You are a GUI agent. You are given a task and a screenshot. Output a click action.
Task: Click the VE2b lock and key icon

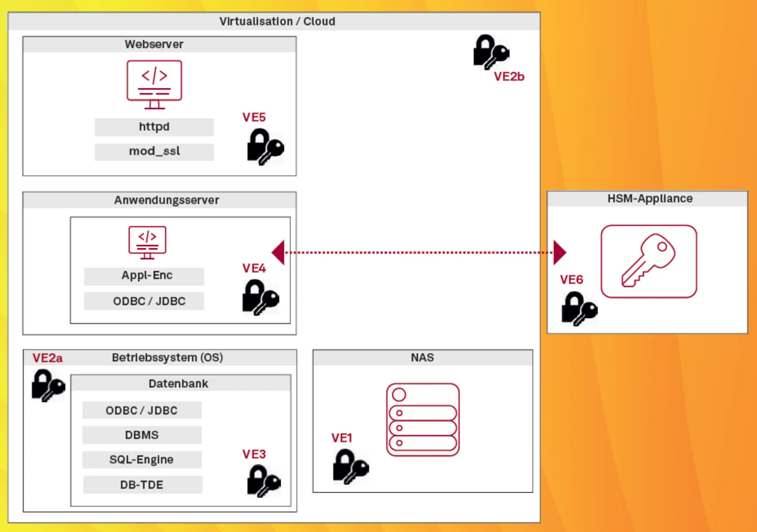pos(490,52)
